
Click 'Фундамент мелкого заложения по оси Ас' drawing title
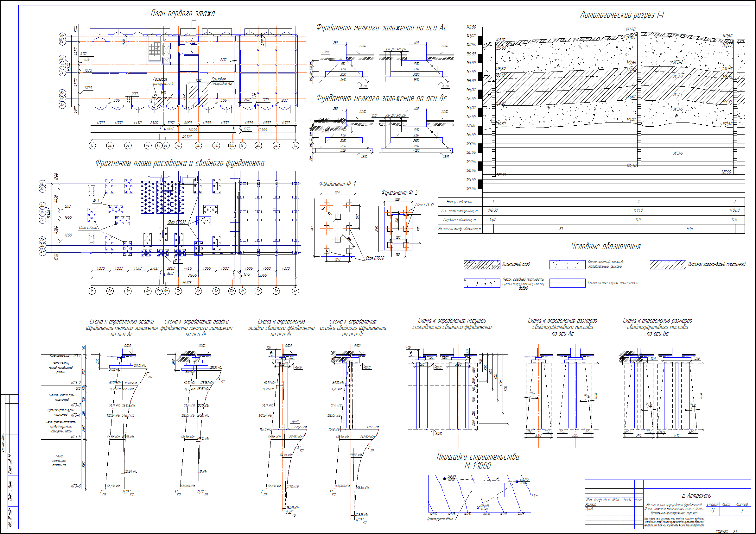382,28
